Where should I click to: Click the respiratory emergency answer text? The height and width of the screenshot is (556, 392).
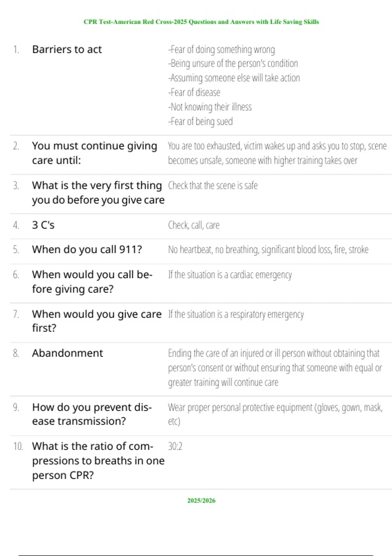click(236, 314)
